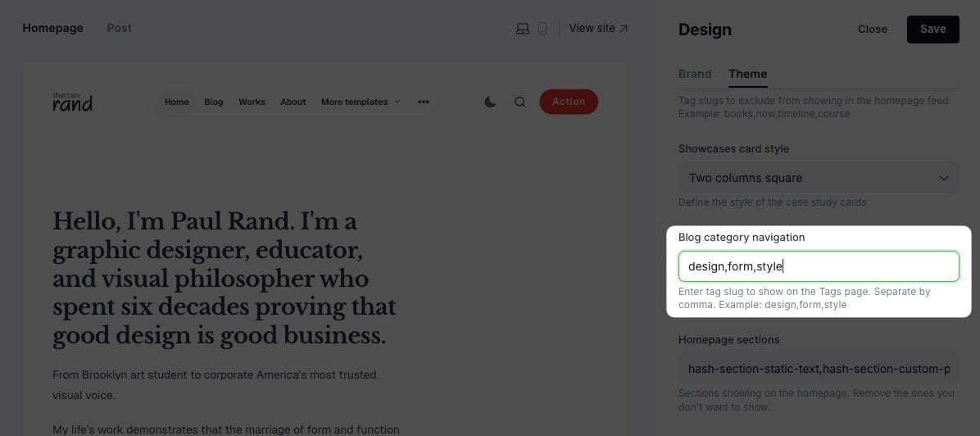This screenshot has width=980, height=436.
Task: Switch to desktop preview icon
Action: coord(523,29)
